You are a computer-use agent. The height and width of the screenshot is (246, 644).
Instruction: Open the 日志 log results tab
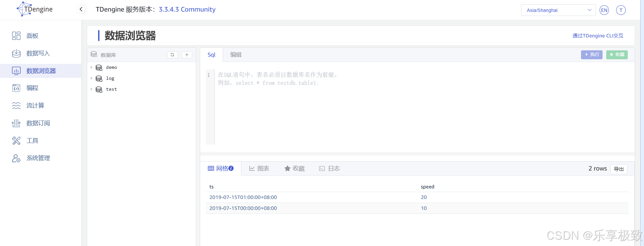pos(329,169)
